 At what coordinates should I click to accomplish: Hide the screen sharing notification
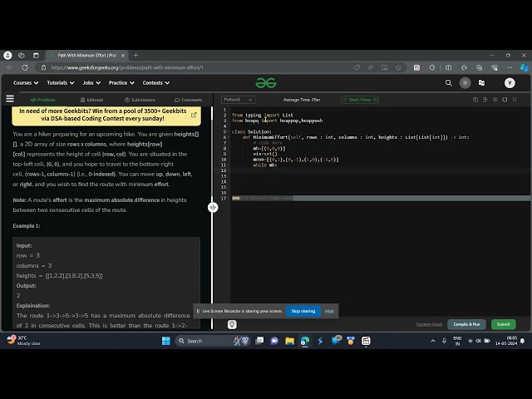329,311
